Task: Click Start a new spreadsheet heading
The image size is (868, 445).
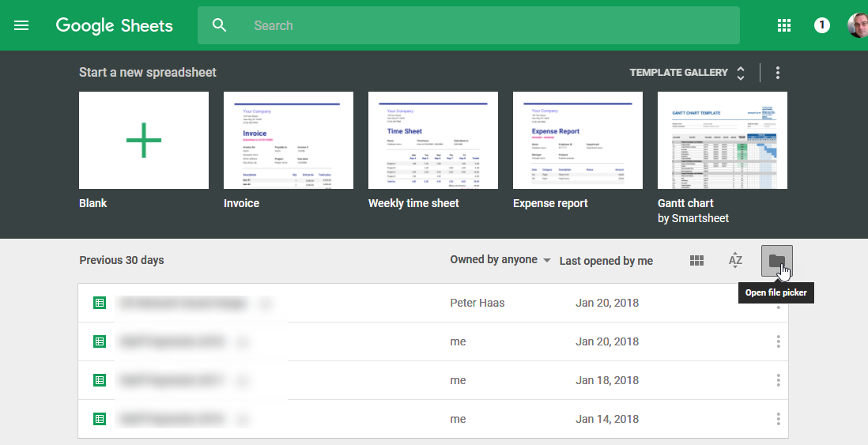Action: (148, 73)
